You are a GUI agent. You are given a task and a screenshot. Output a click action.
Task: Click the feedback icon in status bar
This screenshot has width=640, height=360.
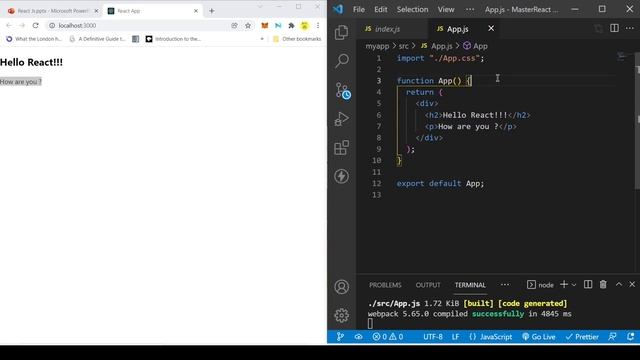[612, 337]
